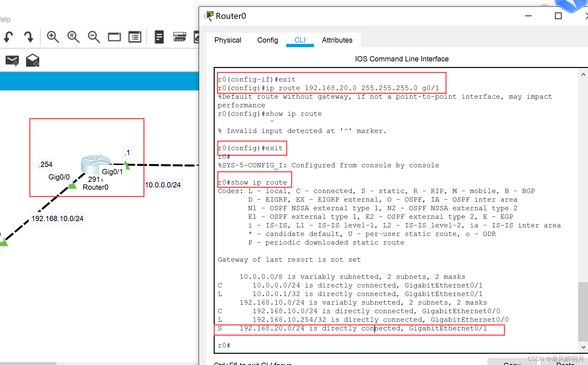This screenshot has width=588, height=365.
Task: Open the Drawing Palette rectangle icon
Action: point(114,37)
